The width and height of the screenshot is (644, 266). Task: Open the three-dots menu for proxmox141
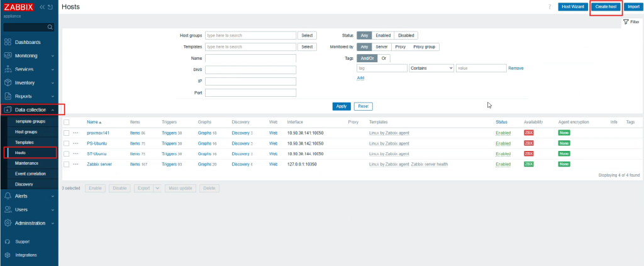(75, 133)
